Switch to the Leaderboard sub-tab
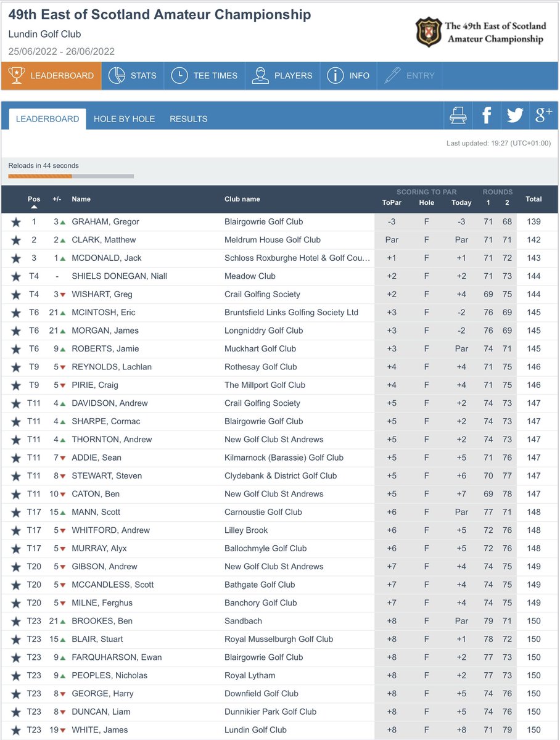560x740 pixels. (47, 119)
